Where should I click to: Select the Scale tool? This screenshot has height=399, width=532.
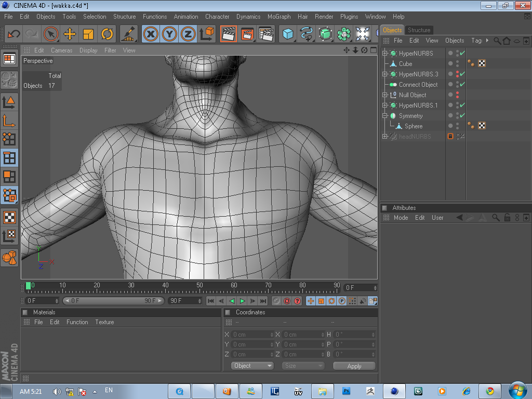pos(88,34)
